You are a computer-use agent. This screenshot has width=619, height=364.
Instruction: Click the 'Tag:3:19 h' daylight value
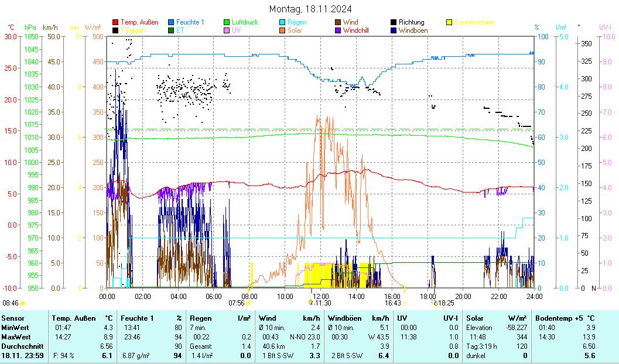481,346
